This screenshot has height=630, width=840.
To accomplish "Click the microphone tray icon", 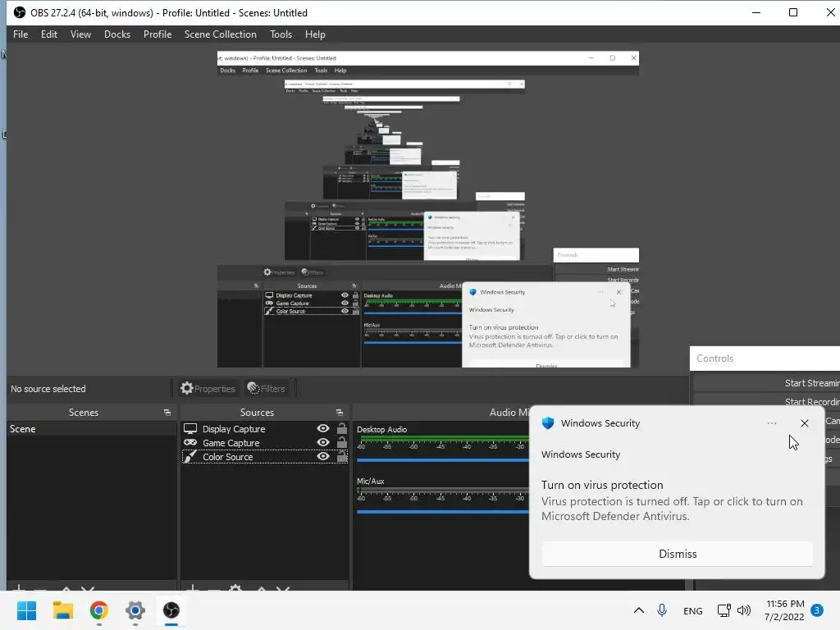I will coord(662,610).
